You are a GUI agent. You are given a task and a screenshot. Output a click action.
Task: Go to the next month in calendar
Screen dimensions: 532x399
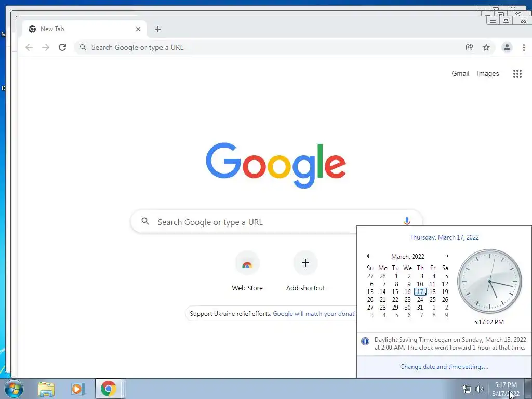coord(447,256)
